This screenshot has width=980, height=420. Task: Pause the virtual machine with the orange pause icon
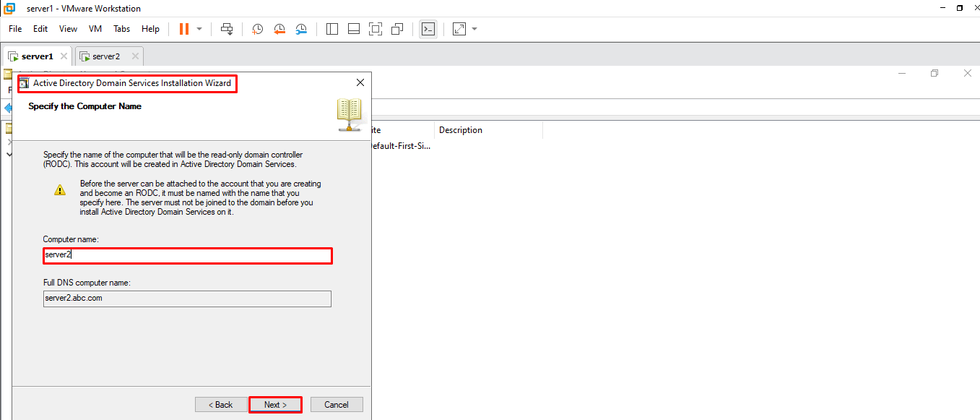tap(183, 29)
